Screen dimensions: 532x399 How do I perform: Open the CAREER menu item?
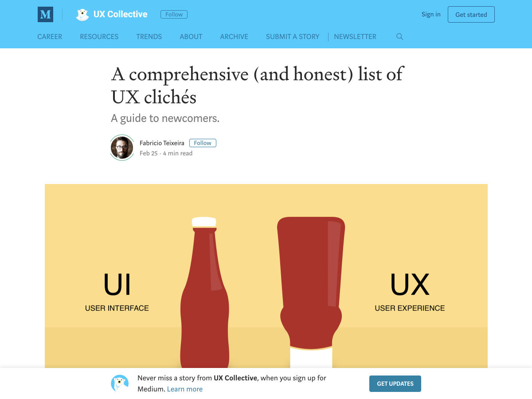click(x=50, y=37)
